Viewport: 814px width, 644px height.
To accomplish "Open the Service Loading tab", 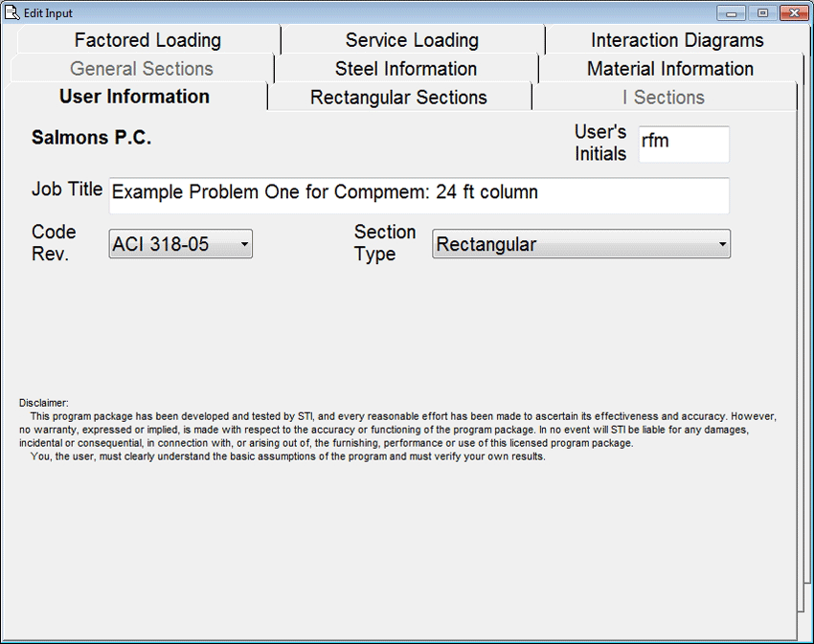I will (x=412, y=40).
